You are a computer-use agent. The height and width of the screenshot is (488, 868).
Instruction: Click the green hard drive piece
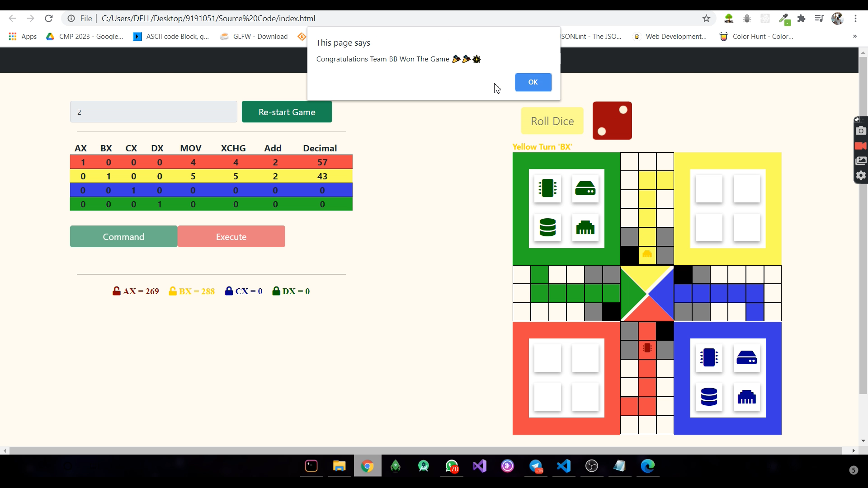click(585, 188)
